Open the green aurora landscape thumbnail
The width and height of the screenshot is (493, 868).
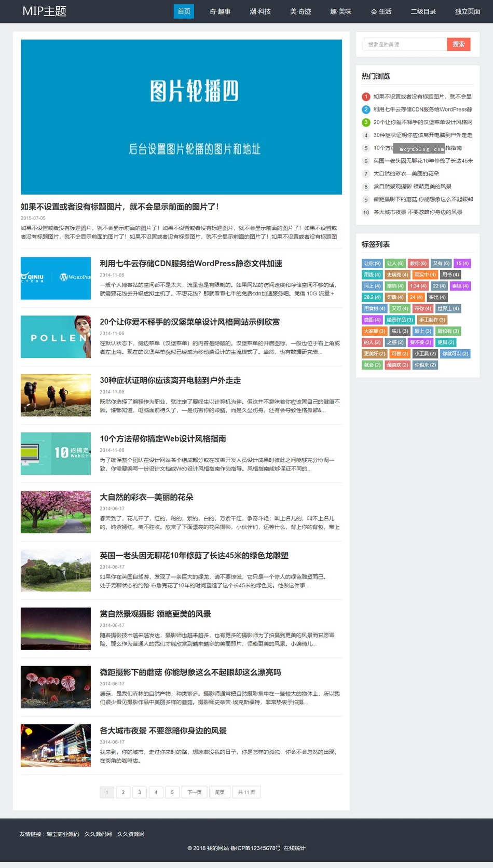coord(56,628)
